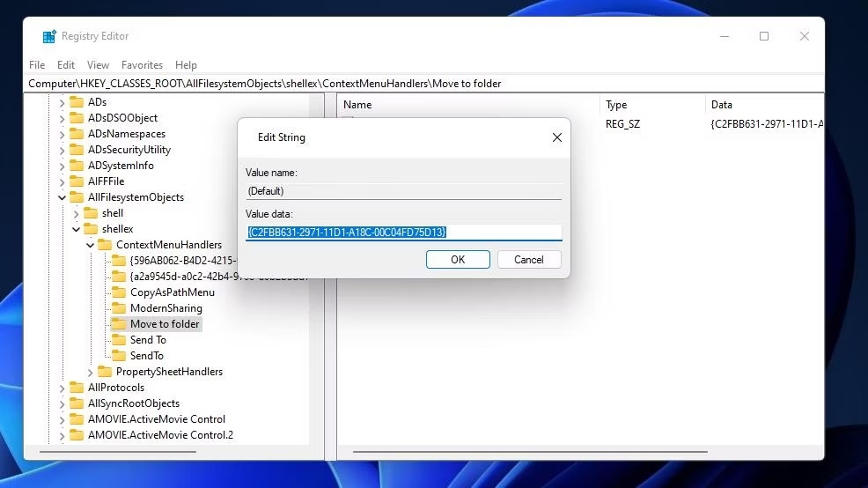The height and width of the screenshot is (488, 868).
Task: Click the AMOVIE.ActiveMovie Control folder icon
Action: click(77, 419)
